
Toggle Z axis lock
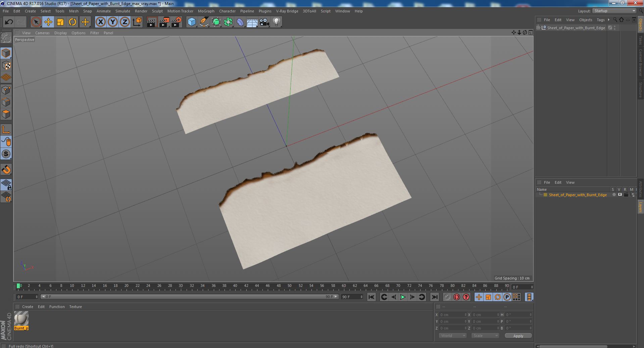click(x=125, y=22)
